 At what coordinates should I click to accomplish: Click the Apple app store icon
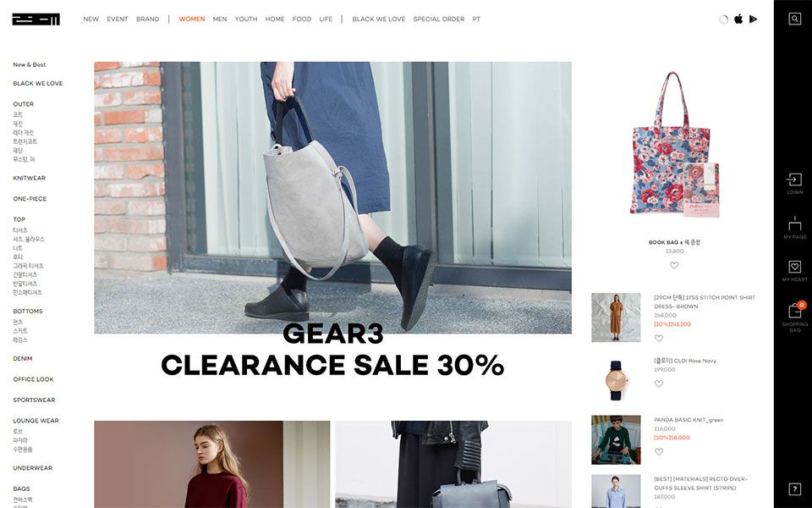pos(738,19)
